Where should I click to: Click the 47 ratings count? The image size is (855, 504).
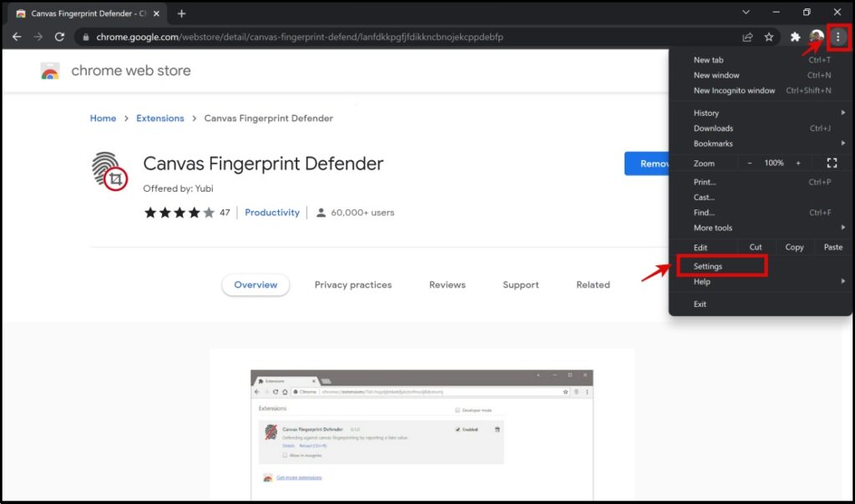pyautogui.click(x=225, y=213)
